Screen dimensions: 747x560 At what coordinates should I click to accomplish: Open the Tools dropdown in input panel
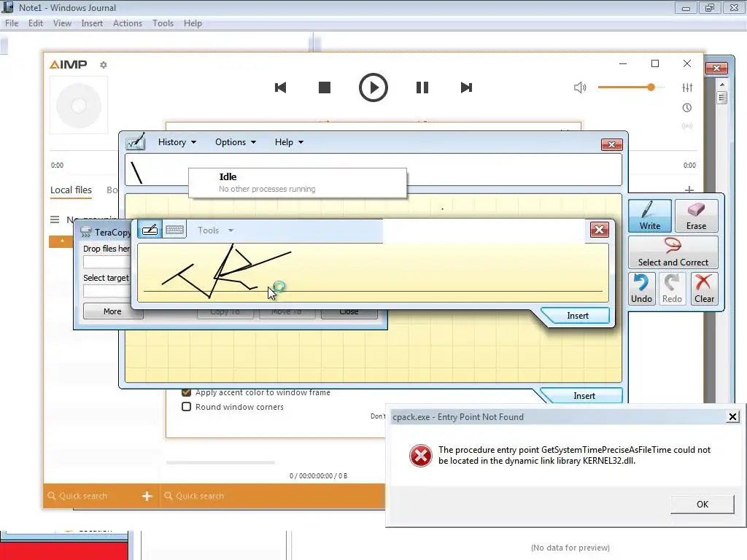[215, 230]
